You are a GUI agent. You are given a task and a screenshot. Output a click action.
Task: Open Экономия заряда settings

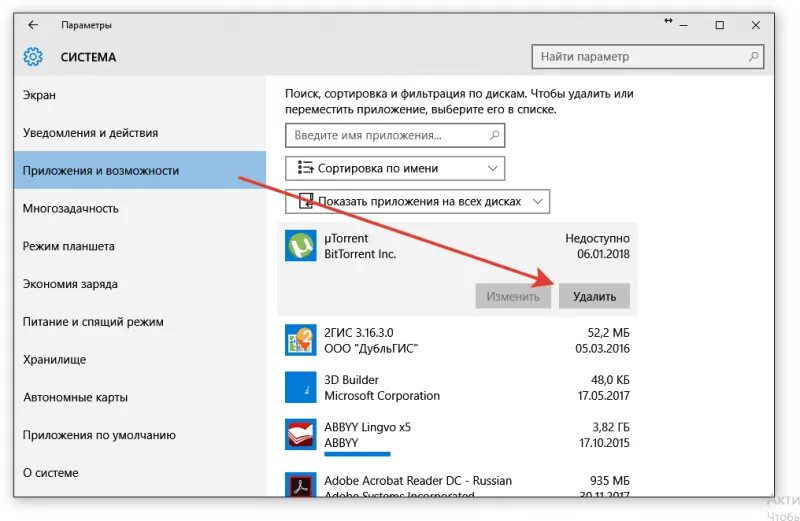pos(140,284)
